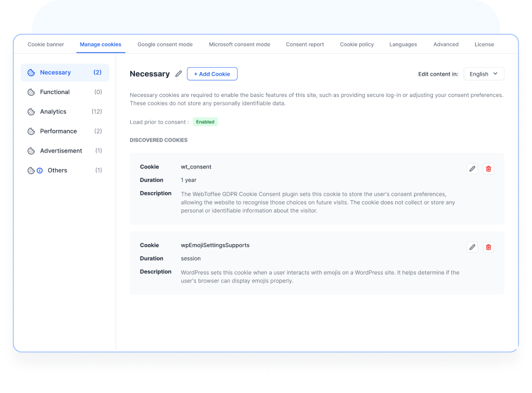Click the Analytics count (12)

pos(97,112)
